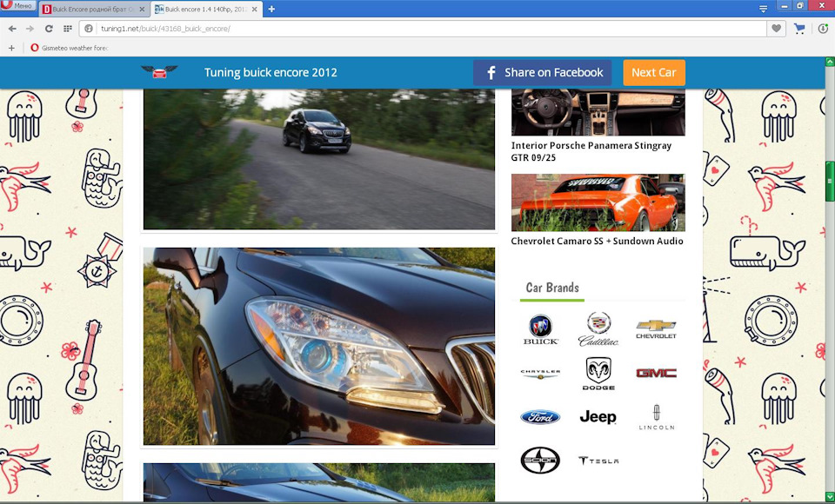Open the Buick driving on road photo
835x504 pixels.
319,159
